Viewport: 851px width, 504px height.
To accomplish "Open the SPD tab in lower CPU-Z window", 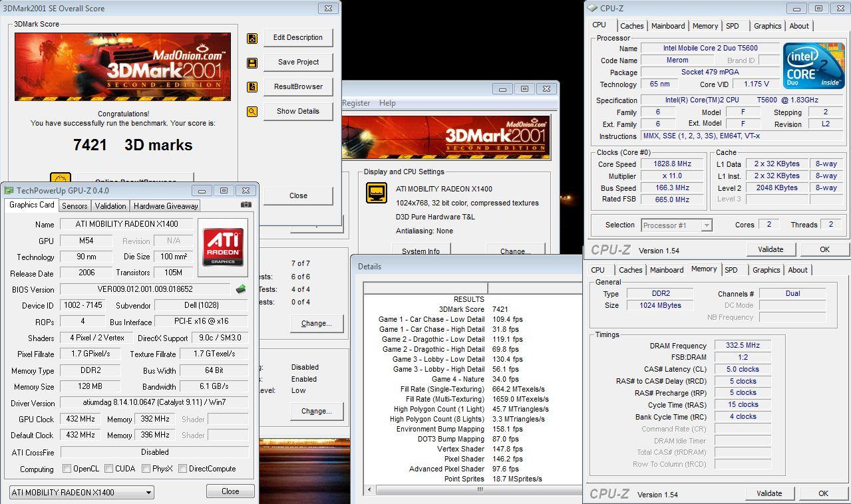I will point(731,270).
